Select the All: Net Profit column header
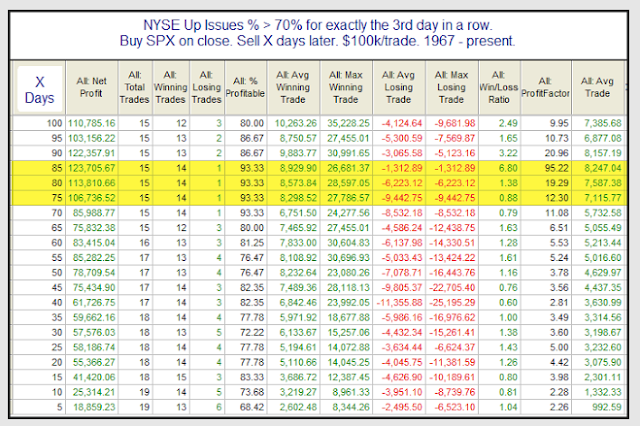640x426 pixels. point(91,88)
